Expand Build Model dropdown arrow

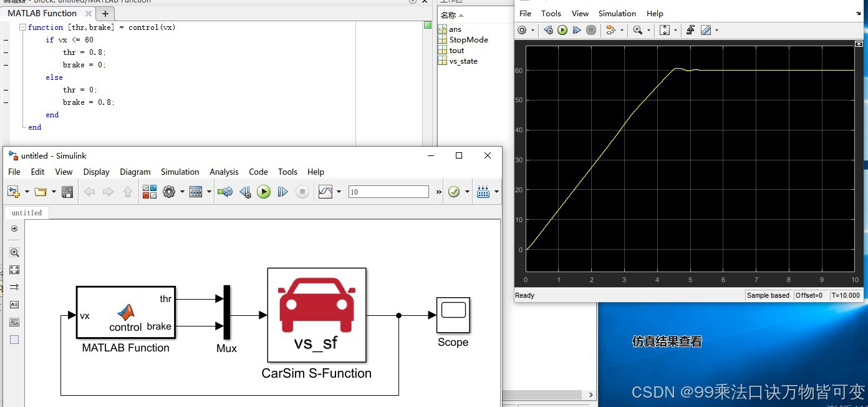[496, 192]
